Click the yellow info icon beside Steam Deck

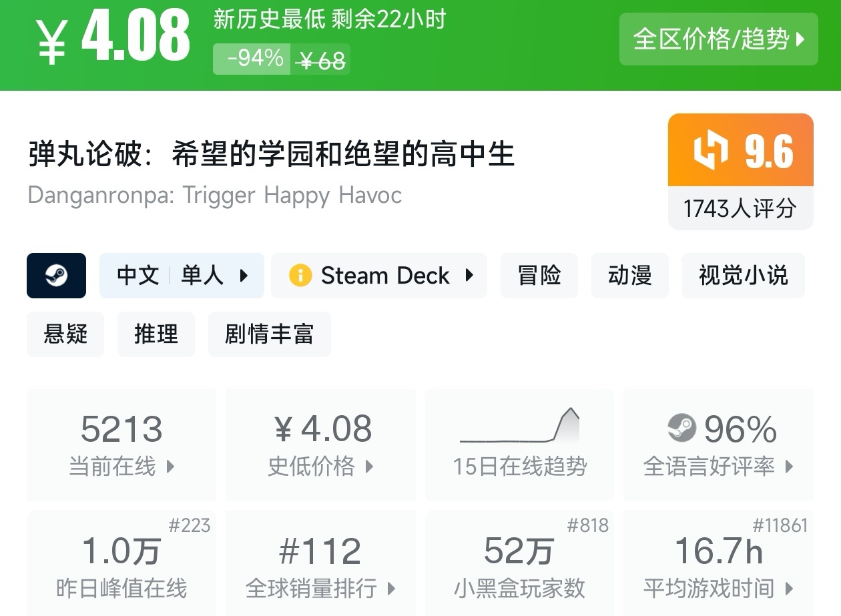(300, 276)
